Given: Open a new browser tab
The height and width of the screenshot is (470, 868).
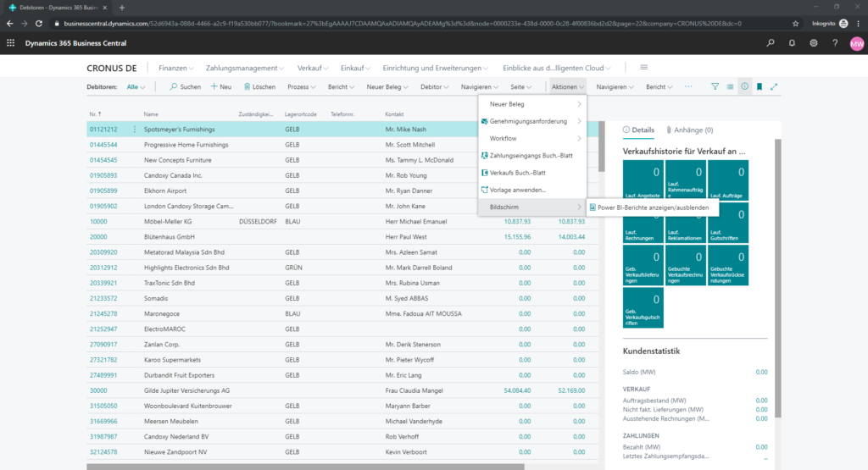Looking at the screenshot, I should click(x=122, y=8).
